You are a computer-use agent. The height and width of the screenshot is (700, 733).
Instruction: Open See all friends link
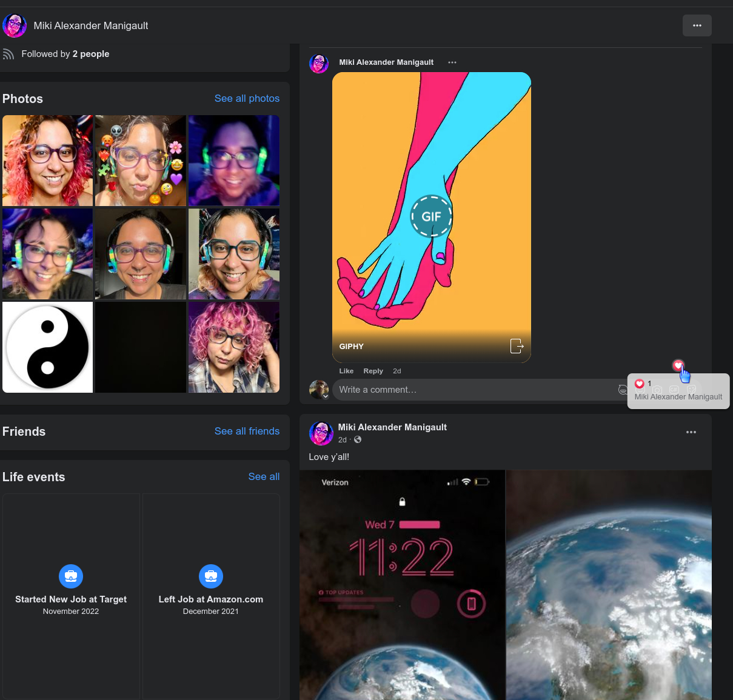pos(247,431)
